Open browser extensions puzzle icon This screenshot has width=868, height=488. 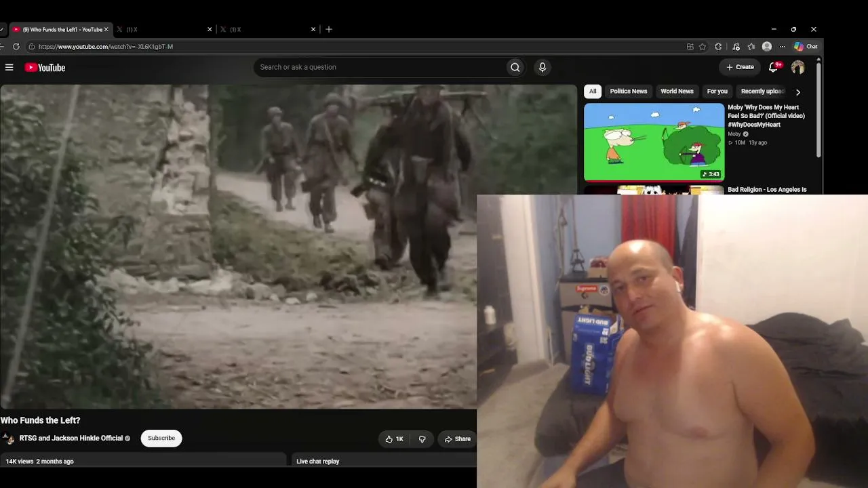[x=718, y=47]
